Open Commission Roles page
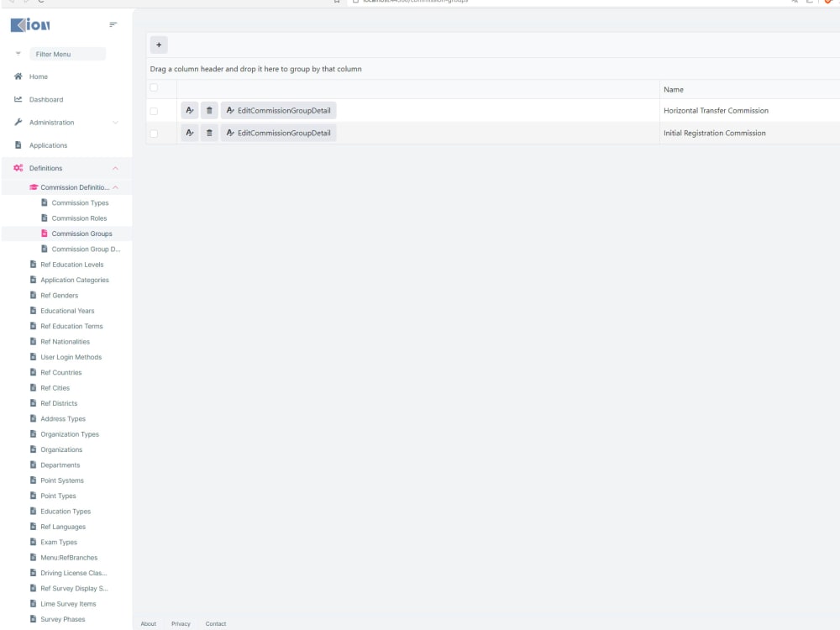Viewport: 840px width, 630px height. tap(79, 218)
